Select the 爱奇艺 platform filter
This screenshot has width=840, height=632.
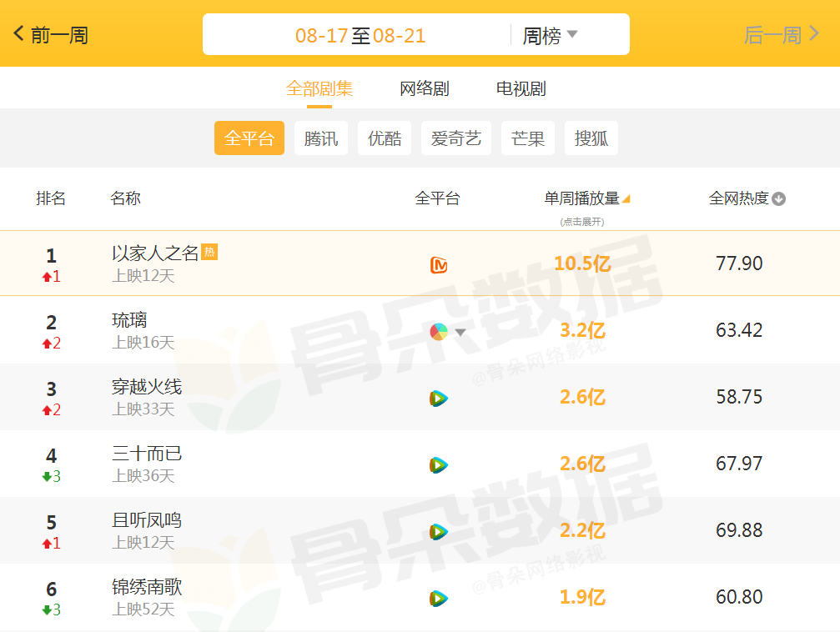(456, 138)
